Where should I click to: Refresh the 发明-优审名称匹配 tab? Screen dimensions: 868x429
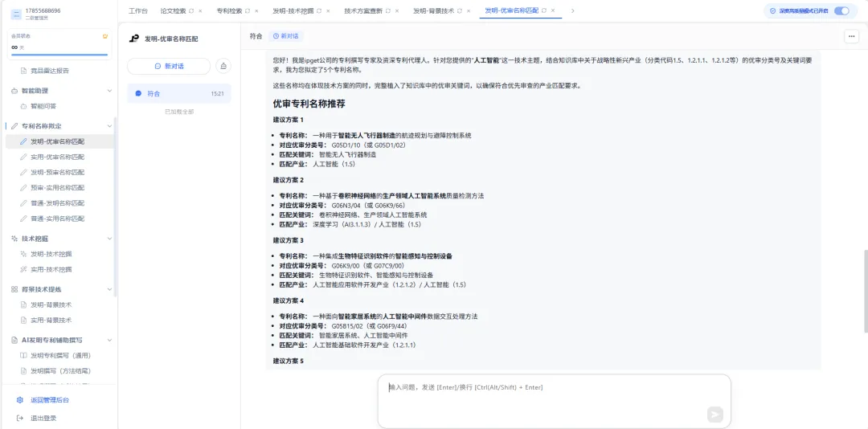[x=544, y=10]
